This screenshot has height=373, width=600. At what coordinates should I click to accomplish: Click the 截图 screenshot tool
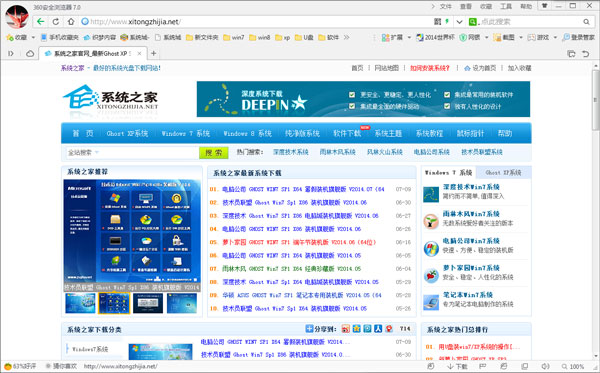[x=504, y=37]
